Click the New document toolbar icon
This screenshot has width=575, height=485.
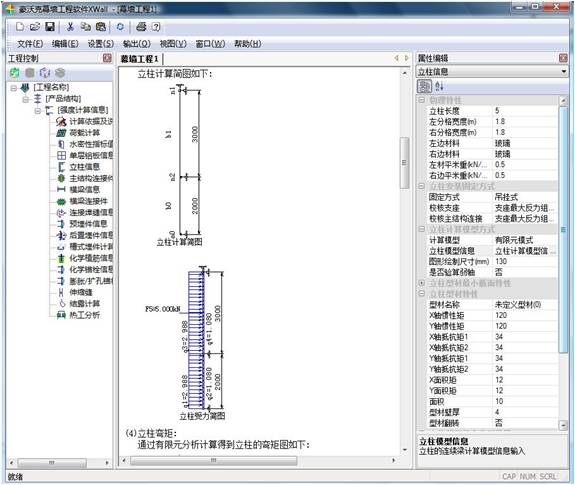click(20, 26)
